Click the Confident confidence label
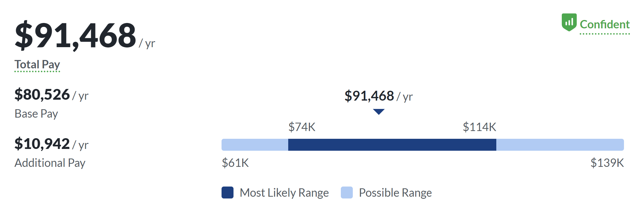644x214 pixels. tap(605, 24)
